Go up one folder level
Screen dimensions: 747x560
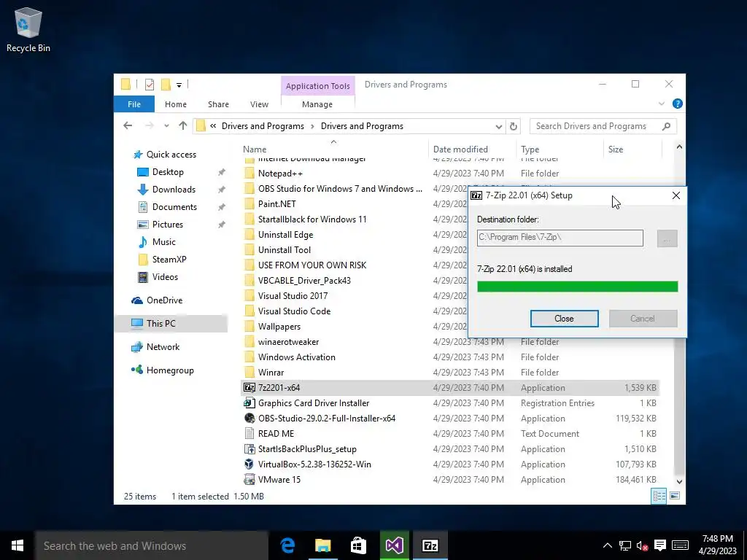[x=183, y=125]
